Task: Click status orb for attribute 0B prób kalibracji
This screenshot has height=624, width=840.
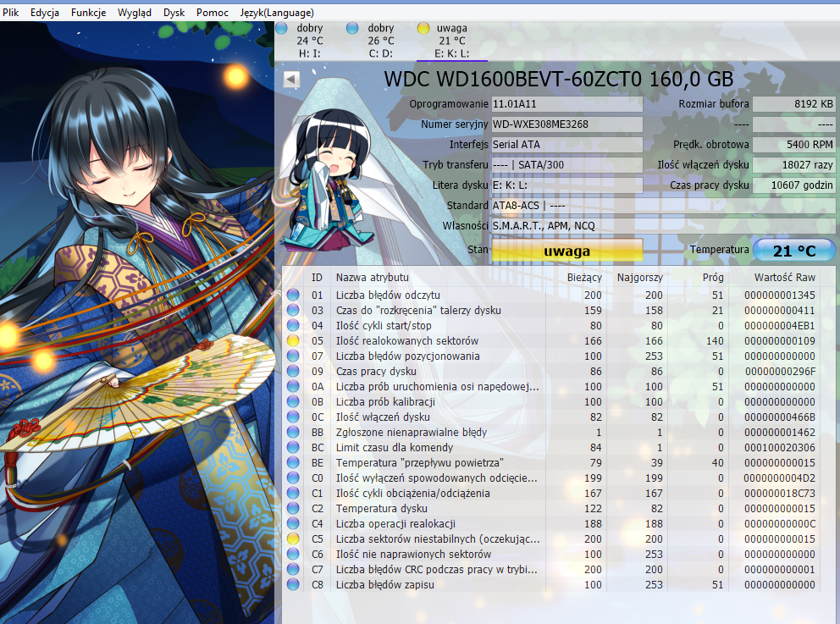Action: (293, 401)
